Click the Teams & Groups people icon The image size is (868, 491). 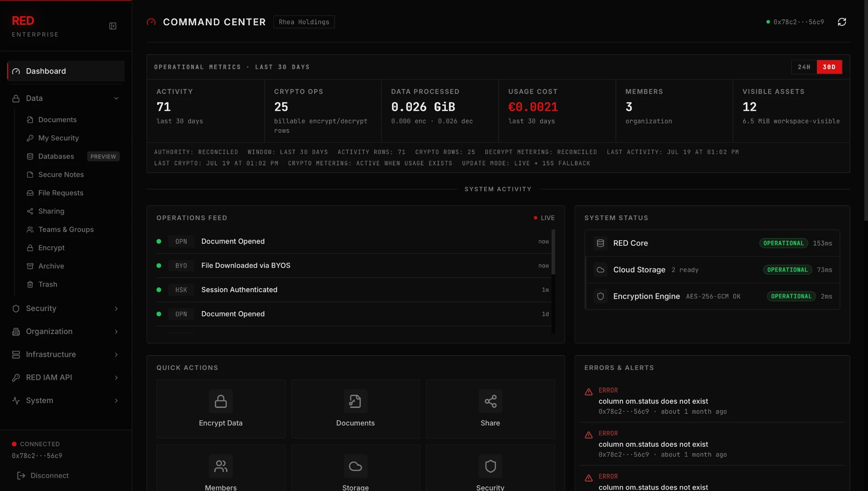30,229
